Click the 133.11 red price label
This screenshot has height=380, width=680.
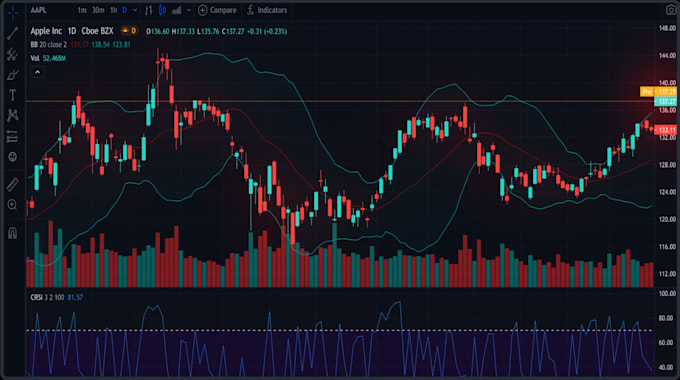pyautogui.click(x=665, y=130)
